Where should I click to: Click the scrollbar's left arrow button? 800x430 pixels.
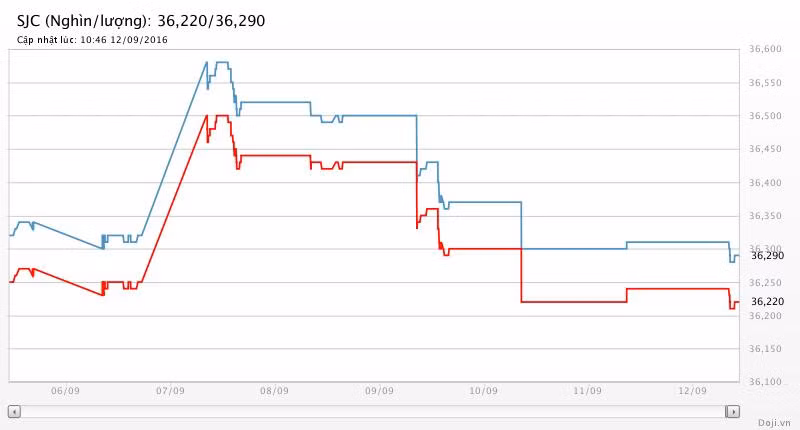(13, 411)
